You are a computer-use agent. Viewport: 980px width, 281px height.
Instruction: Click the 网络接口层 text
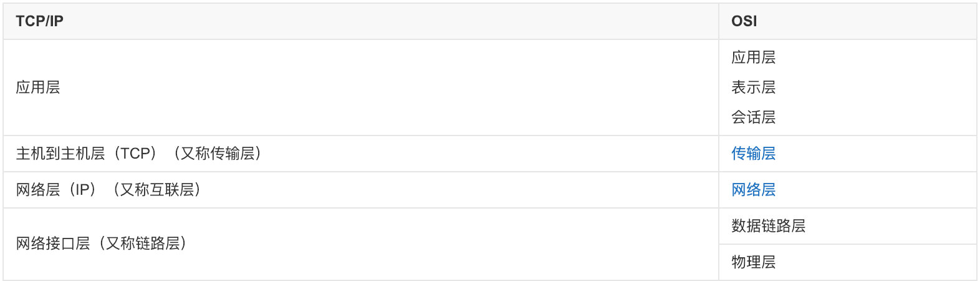click(x=53, y=244)
